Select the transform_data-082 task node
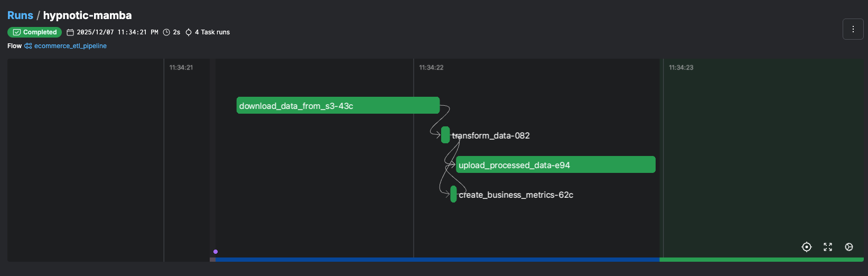868x276 pixels. click(445, 135)
